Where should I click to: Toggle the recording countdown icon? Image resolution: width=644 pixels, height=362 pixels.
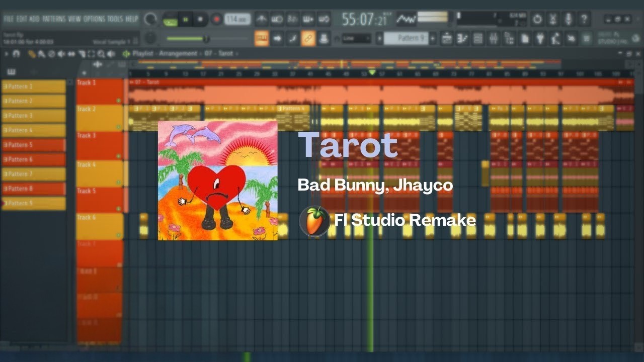292,20
